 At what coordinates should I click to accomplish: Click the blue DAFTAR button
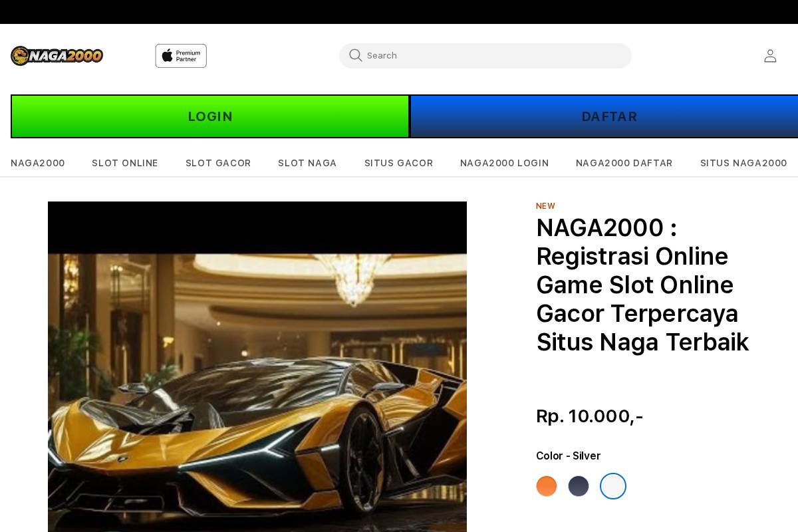point(608,116)
